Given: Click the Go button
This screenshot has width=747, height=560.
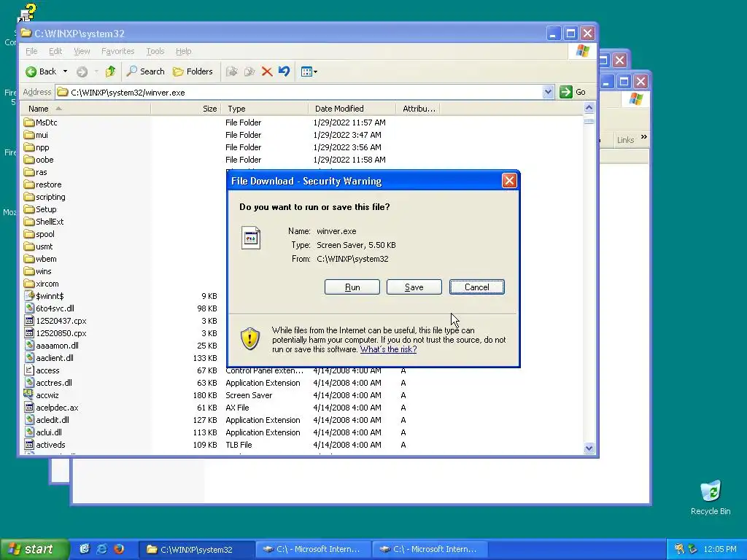Looking at the screenshot, I should pos(573,92).
